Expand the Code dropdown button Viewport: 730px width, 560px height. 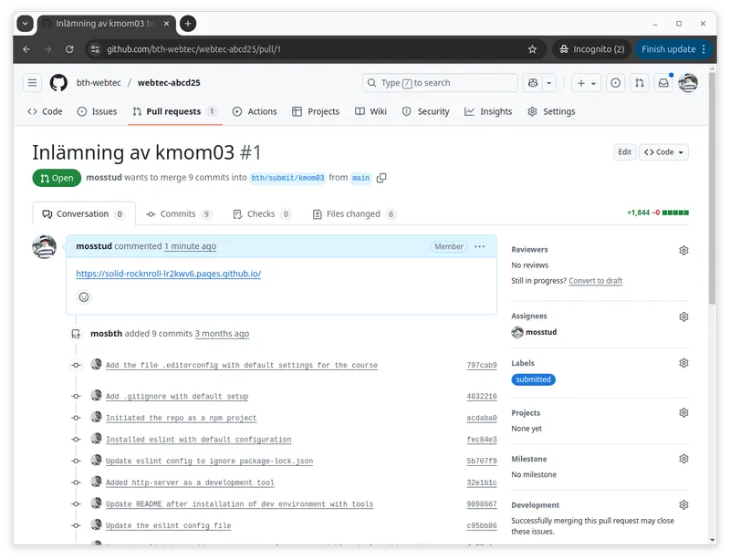coord(663,152)
